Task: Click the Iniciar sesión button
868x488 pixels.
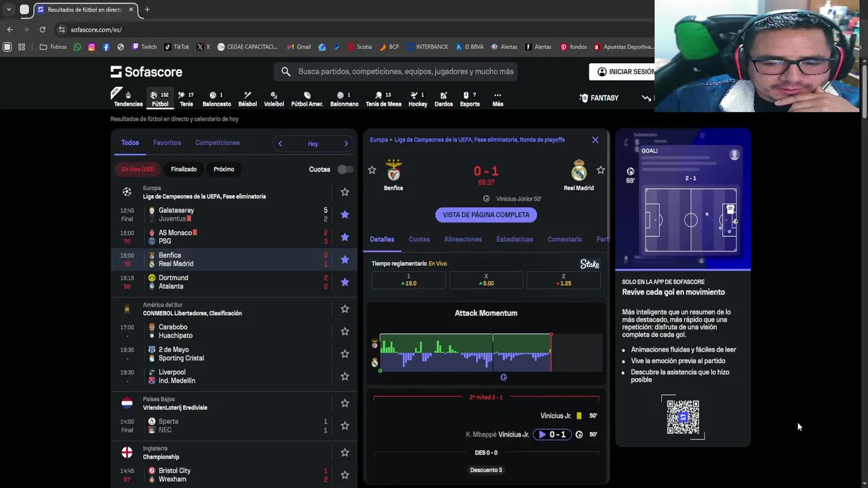Action: [622, 72]
